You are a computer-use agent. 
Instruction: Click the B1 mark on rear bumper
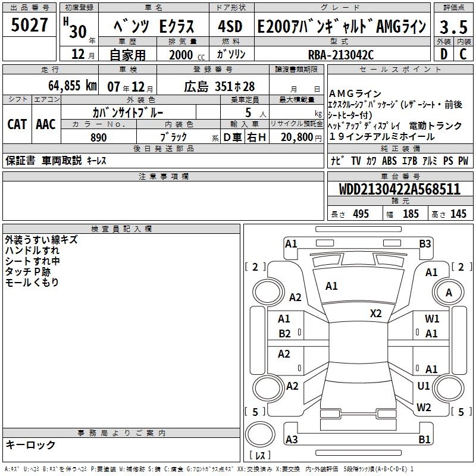pyautogui.click(x=424, y=439)
